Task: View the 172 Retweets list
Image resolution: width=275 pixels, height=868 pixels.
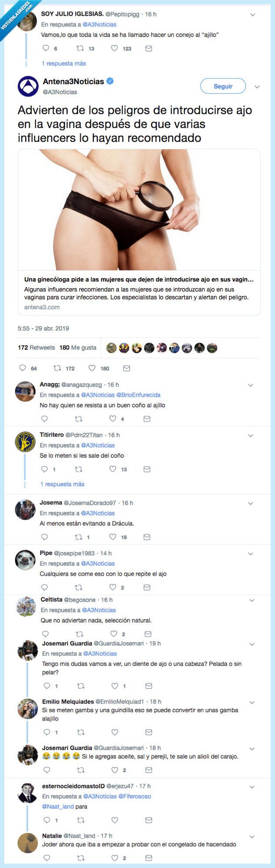Action: [36, 347]
